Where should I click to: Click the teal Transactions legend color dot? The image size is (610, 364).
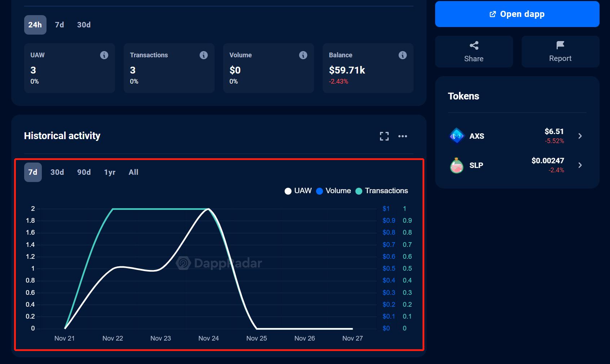tap(359, 191)
